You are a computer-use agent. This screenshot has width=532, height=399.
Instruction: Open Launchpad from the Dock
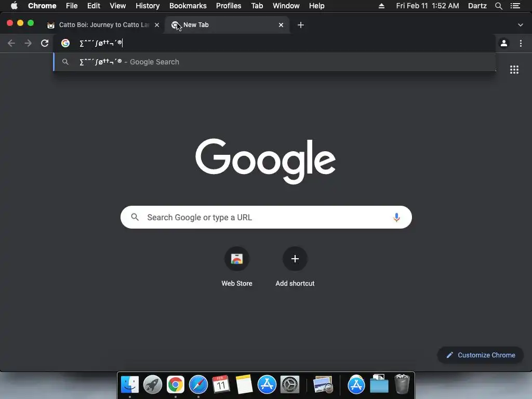(153, 384)
